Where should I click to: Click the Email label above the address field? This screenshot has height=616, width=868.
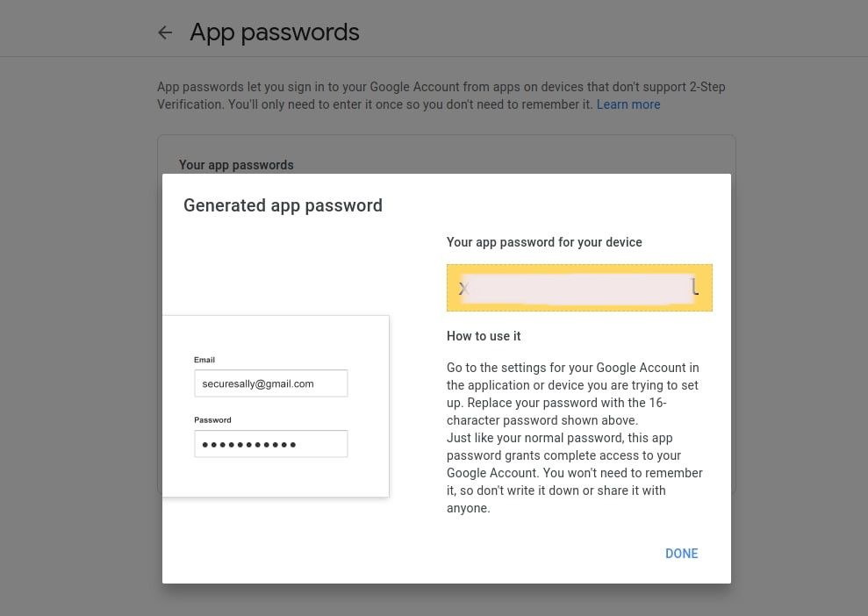click(x=204, y=360)
